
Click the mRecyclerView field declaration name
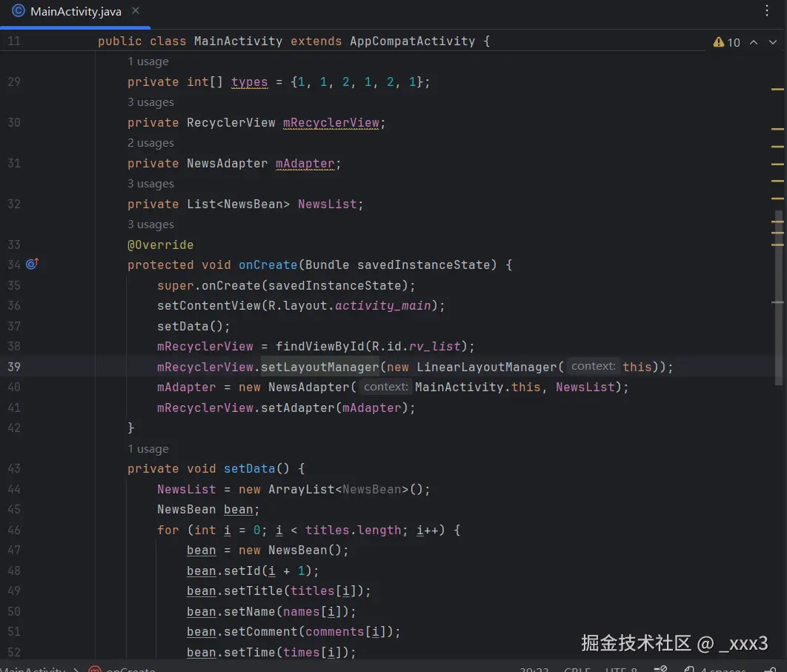coord(331,122)
